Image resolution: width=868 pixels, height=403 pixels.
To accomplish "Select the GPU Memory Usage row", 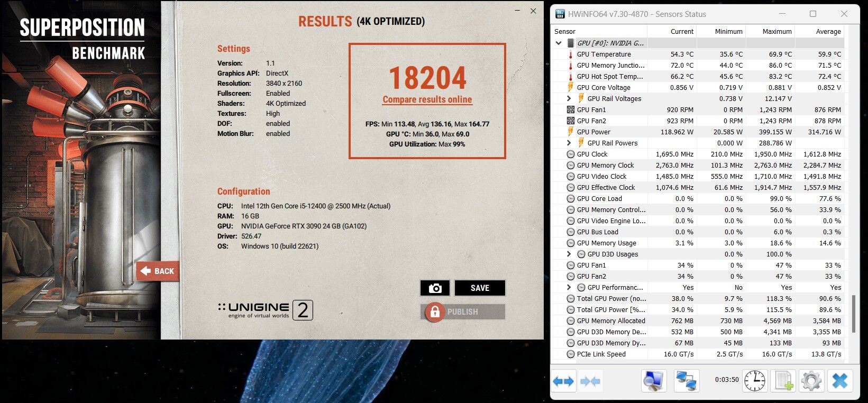I will pyautogui.click(x=698, y=243).
